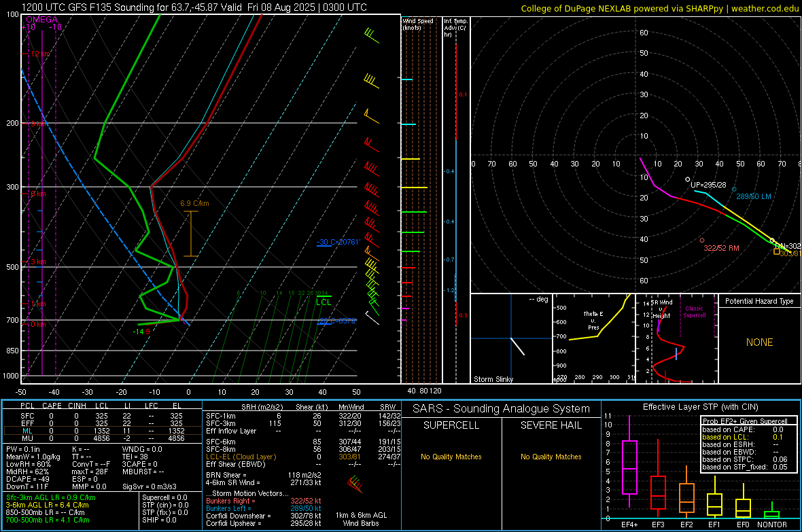
Task: Click the -30 C=20761' height label
Action: (338, 242)
